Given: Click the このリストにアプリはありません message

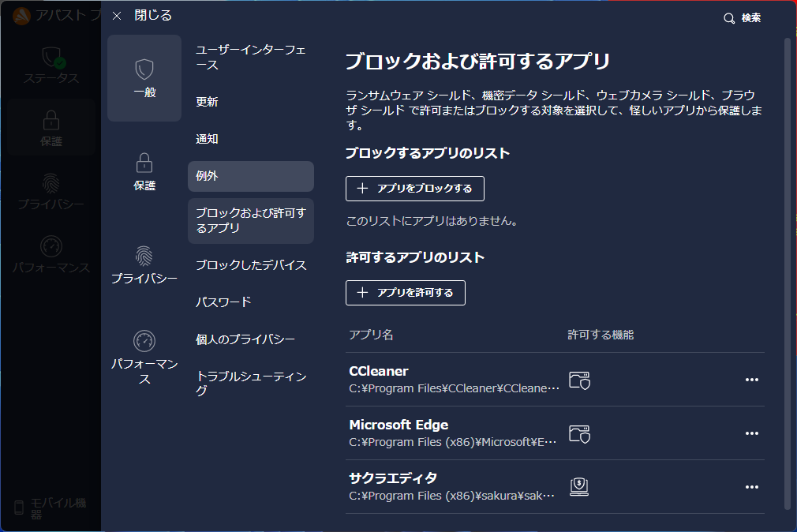Looking at the screenshot, I should (432, 221).
